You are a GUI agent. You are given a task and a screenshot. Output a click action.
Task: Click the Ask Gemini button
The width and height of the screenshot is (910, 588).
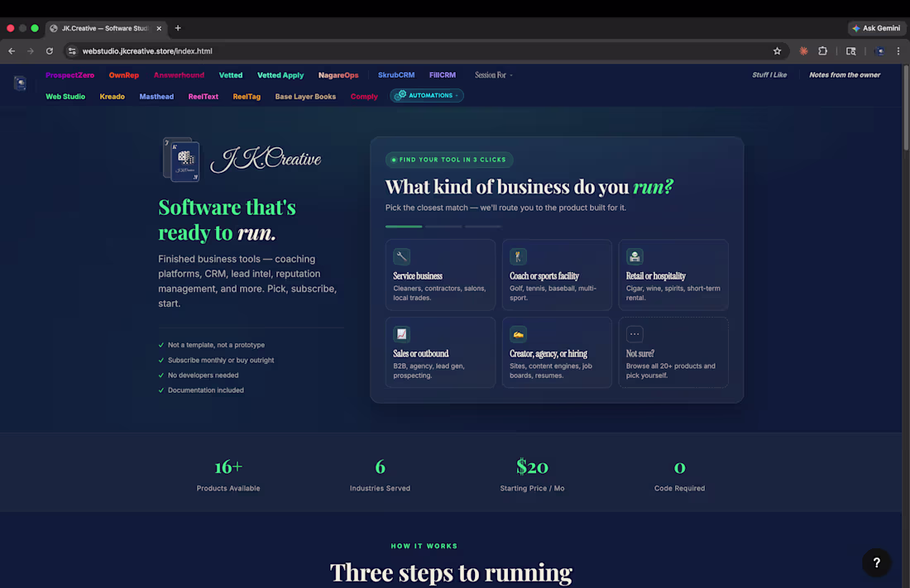tap(876, 27)
